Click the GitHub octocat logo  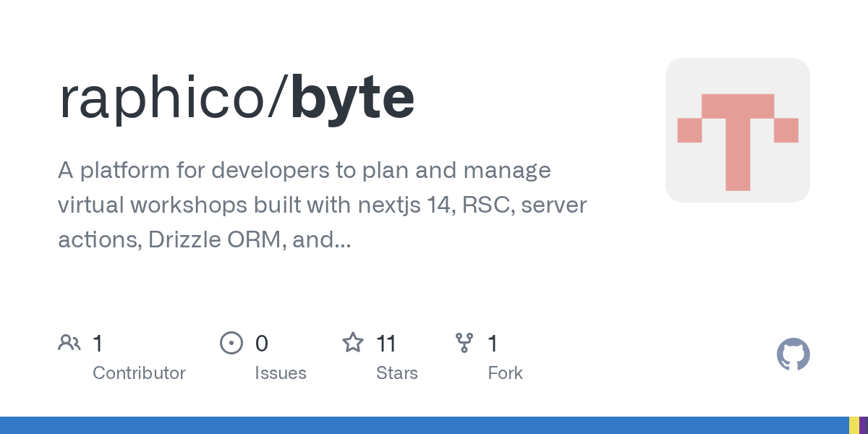point(793,354)
